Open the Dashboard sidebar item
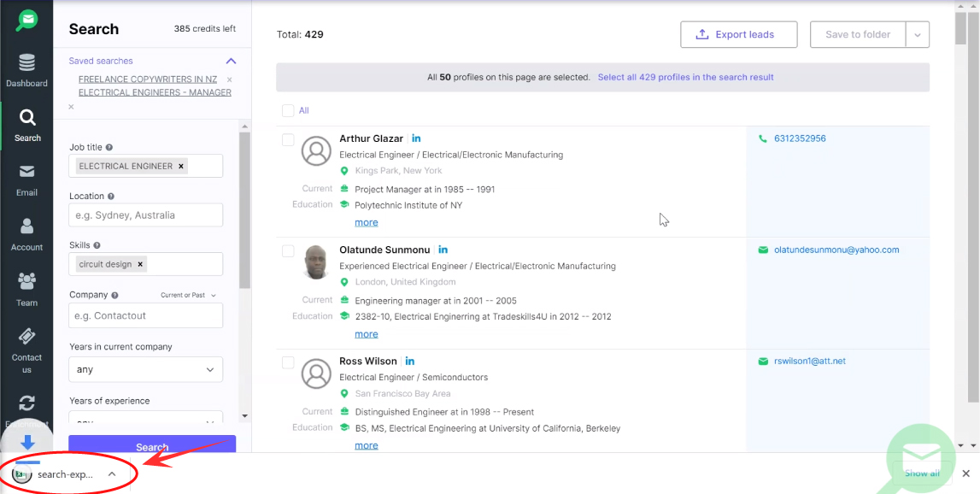Image resolution: width=980 pixels, height=494 pixels. point(26,71)
